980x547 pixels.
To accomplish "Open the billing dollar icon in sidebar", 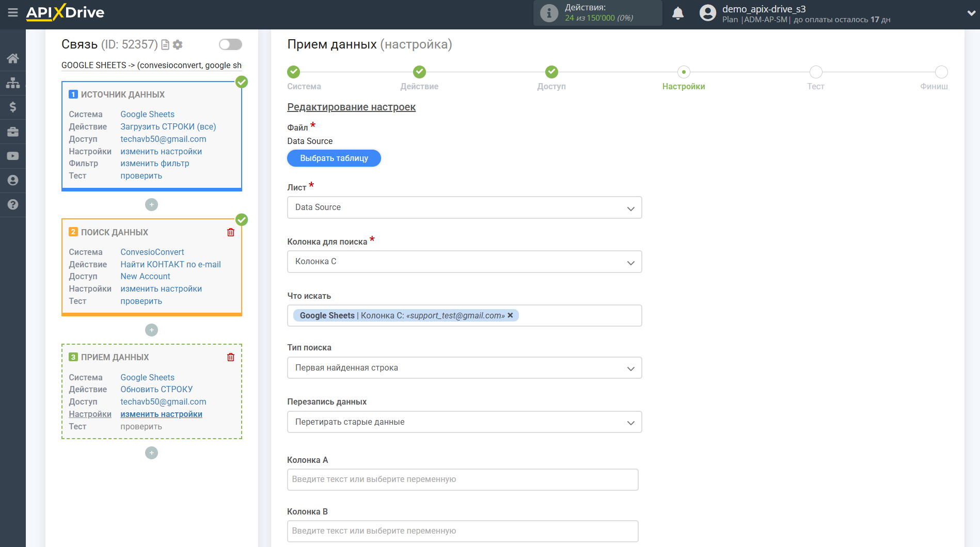I will 13,107.
